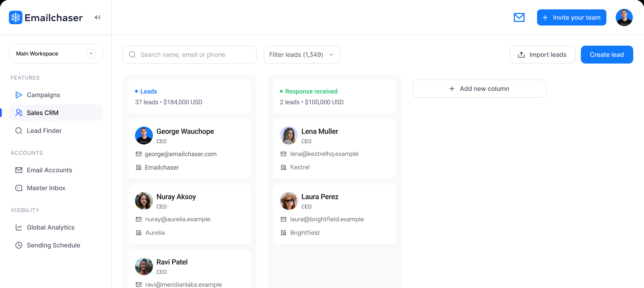Viewport: 644px width, 288px height.
Task: Open George Wauchope's avatar photo
Action: (144, 135)
